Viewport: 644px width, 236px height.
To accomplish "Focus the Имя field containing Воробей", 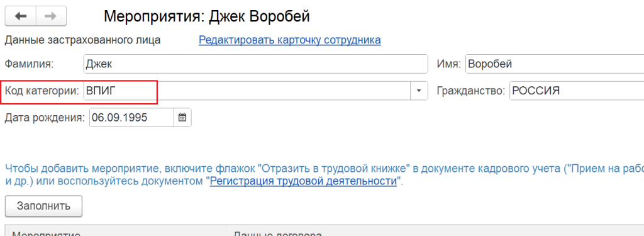I will 555,64.
